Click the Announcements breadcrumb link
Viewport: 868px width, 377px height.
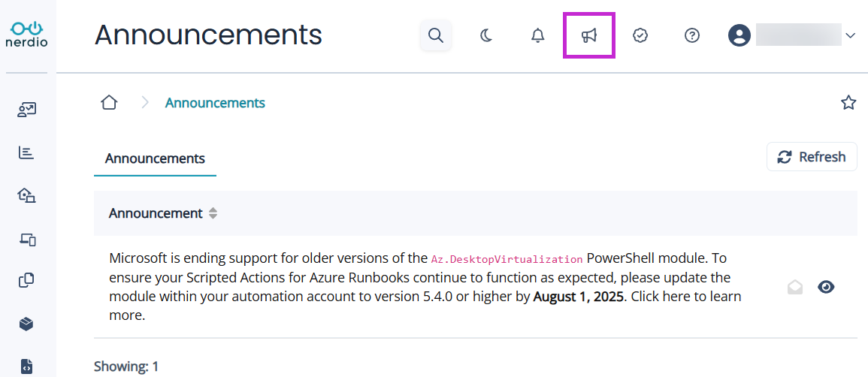(215, 103)
